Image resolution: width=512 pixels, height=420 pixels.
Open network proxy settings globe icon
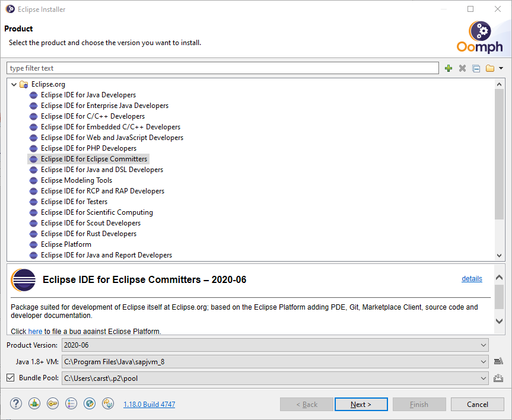coord(90,403)
